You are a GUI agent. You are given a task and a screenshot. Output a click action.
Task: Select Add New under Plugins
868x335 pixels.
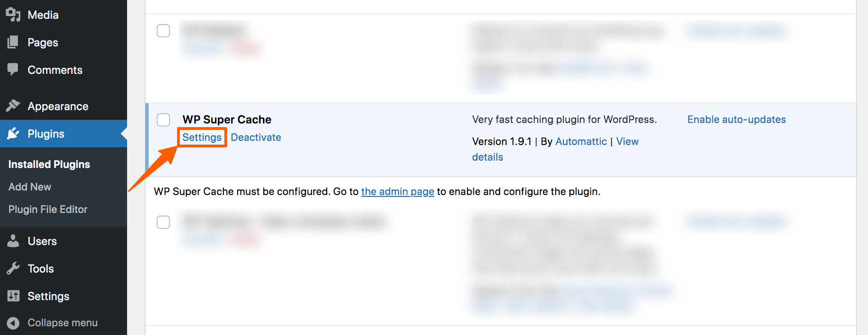(29, 187)
